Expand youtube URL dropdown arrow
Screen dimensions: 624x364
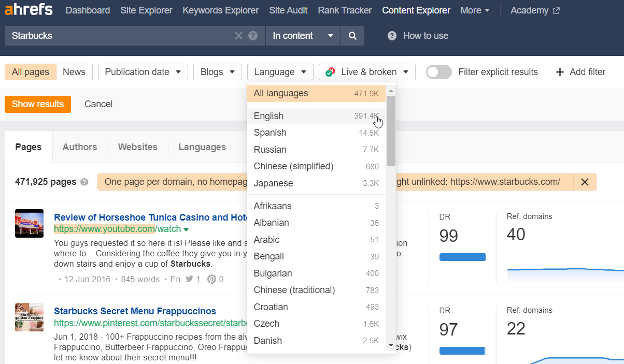click(186, 229)
